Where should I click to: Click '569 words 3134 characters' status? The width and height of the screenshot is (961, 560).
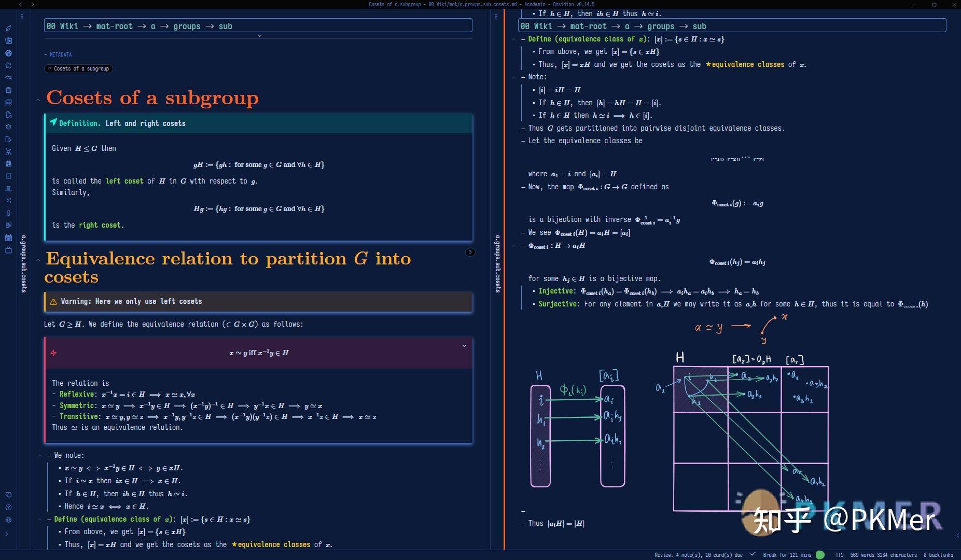click(x=883, y=555)
